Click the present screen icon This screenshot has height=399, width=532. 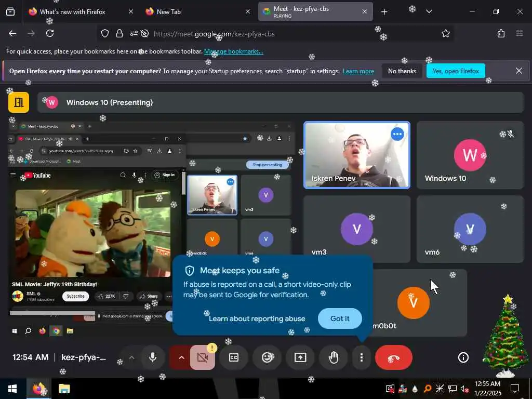[x=300, y=357]
